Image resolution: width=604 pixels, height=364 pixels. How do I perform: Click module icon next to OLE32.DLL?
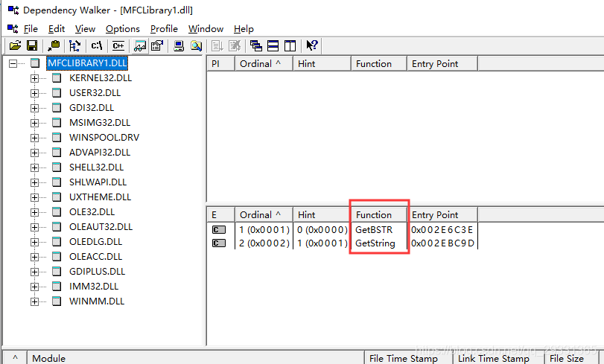click(57, 212)
